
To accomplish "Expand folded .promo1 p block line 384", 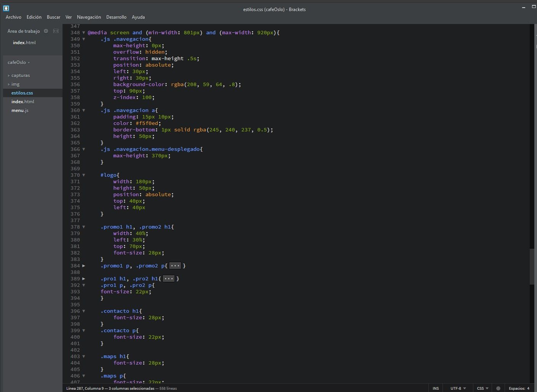I will (x=84, y=266).
